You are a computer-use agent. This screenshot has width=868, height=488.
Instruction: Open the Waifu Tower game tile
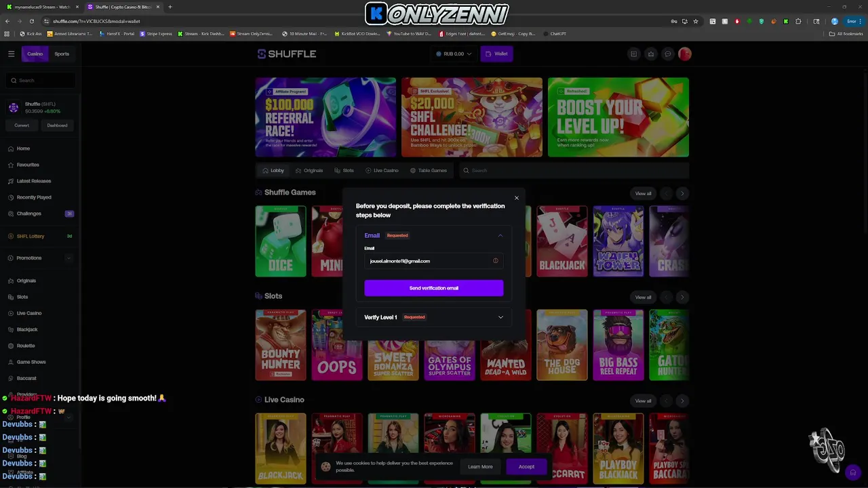point(618,241)
